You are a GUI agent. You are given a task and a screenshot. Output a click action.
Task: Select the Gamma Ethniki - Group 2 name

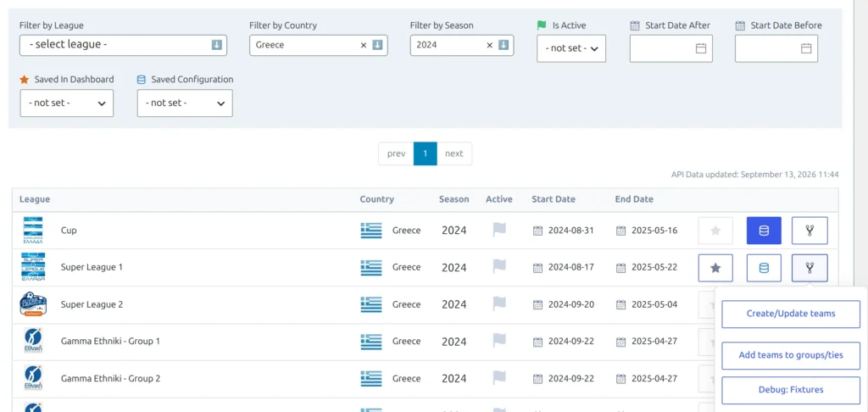pos(111,378)
